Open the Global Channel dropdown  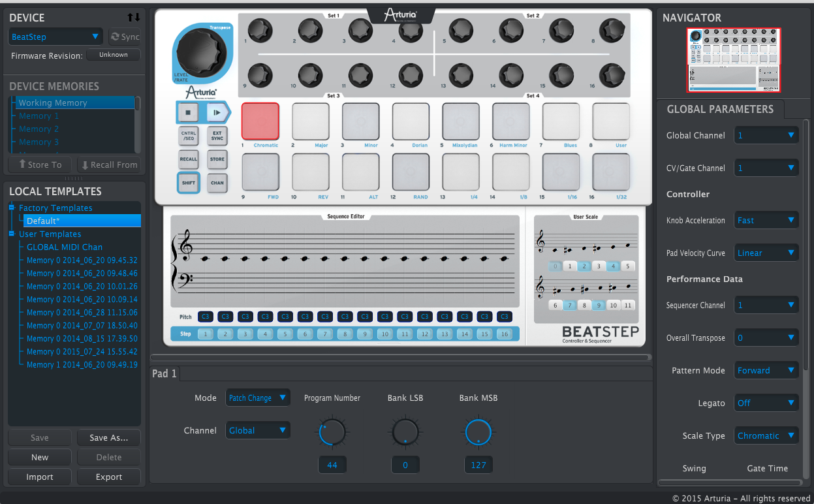tap(766, 135)
